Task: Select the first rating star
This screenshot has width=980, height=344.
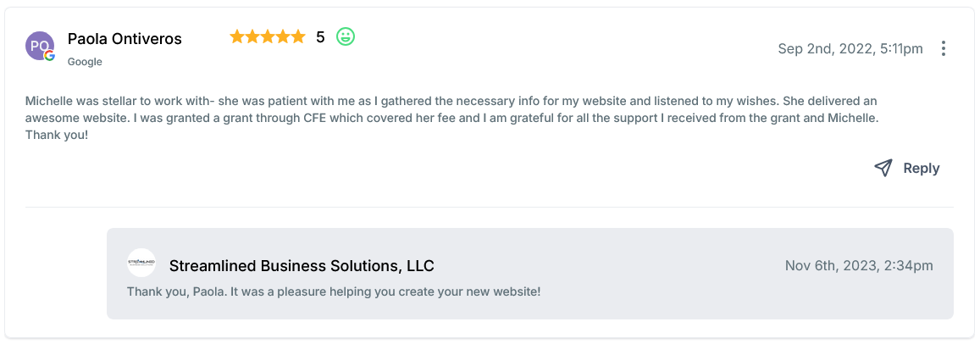Action: tap(236, 36)
